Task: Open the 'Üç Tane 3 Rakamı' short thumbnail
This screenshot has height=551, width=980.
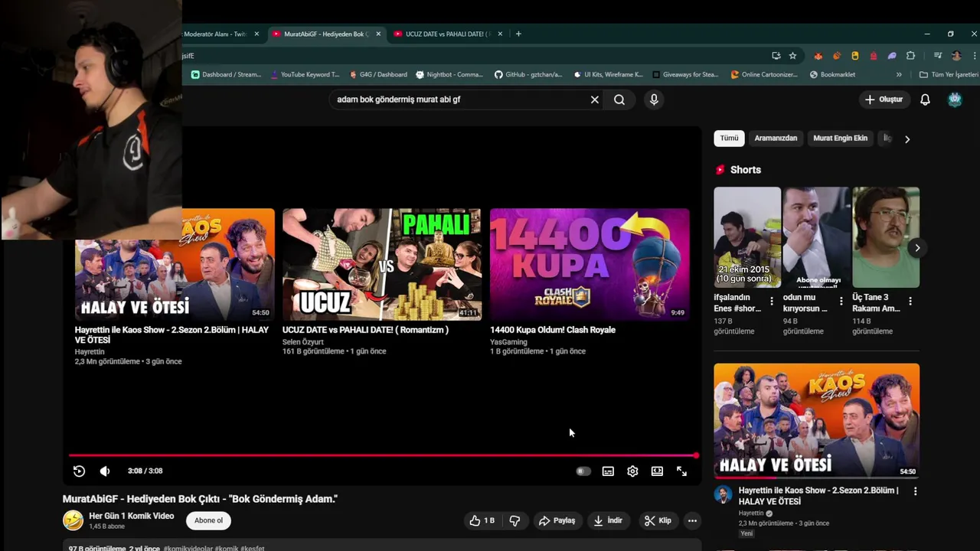Action: [x=886, y=237]
